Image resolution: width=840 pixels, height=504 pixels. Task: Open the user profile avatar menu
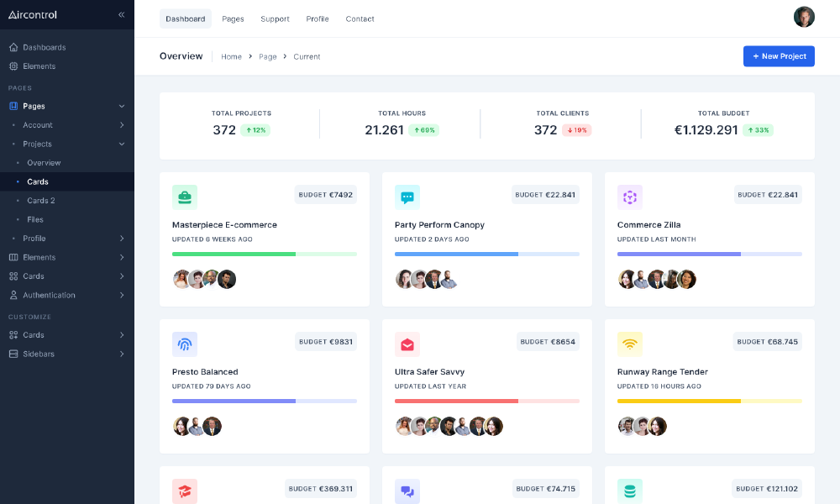pyautogui.click(x=804, y=17)
